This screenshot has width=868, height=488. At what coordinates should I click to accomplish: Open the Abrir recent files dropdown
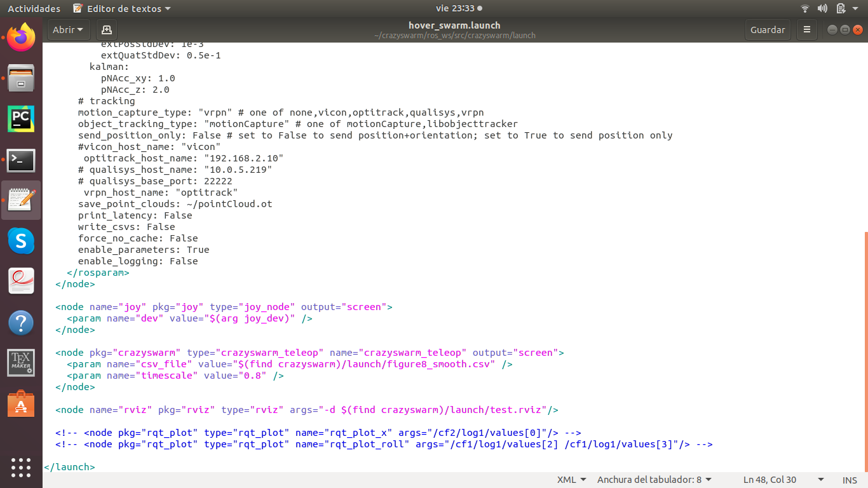68,30
